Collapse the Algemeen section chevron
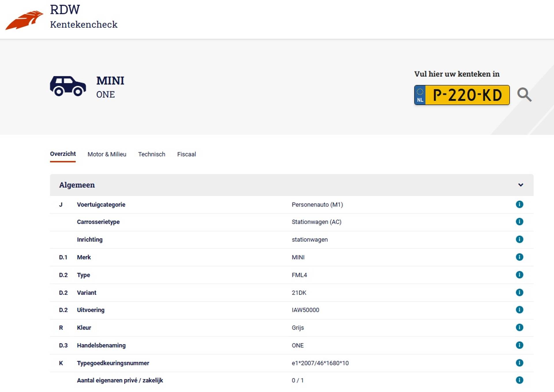Image resolution: width=554 pixels, height=392 pixels. click(521, 185)
